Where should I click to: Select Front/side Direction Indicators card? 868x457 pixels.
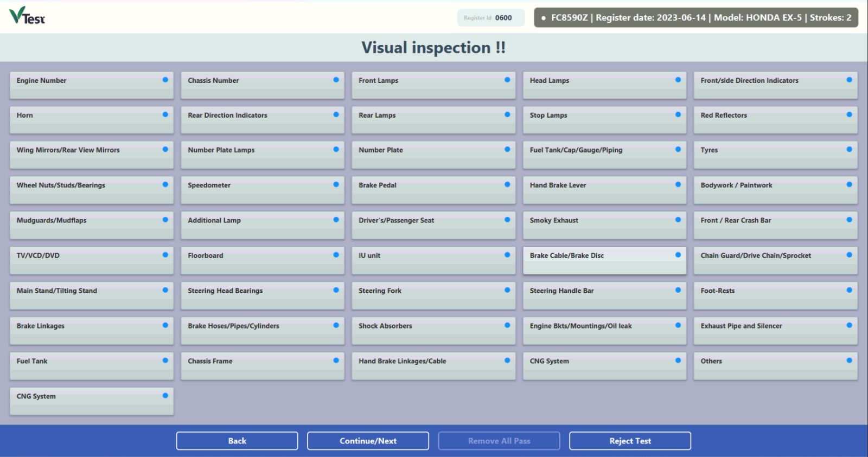click(x=776, y=85)
